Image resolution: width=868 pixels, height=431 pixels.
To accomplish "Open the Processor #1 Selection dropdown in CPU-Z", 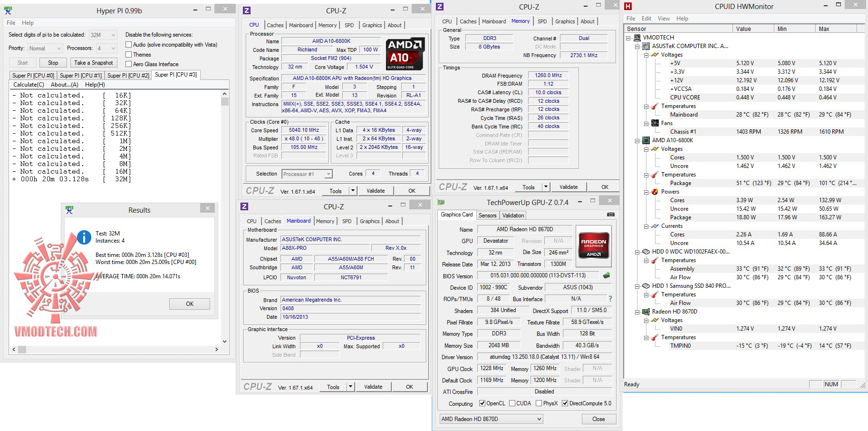I will click(x=307, y=174).
